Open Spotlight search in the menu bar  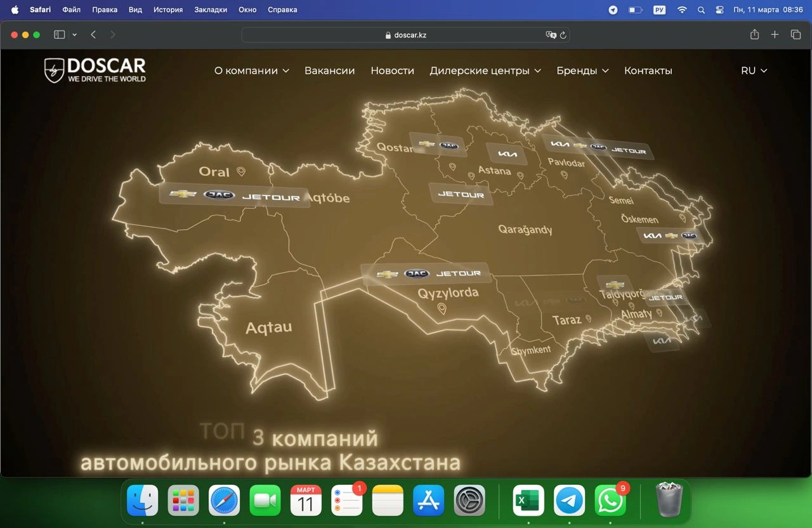click(701, 10)
